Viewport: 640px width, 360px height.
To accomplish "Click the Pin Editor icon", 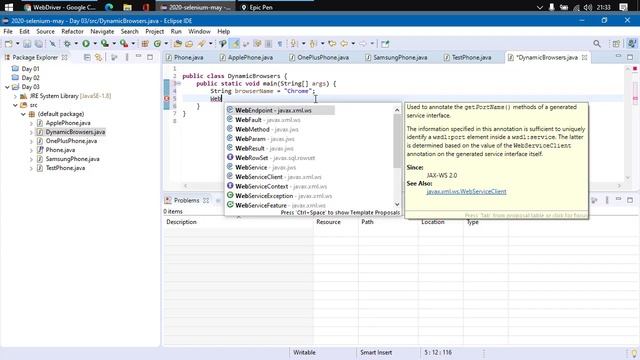I will pos(385,44).
